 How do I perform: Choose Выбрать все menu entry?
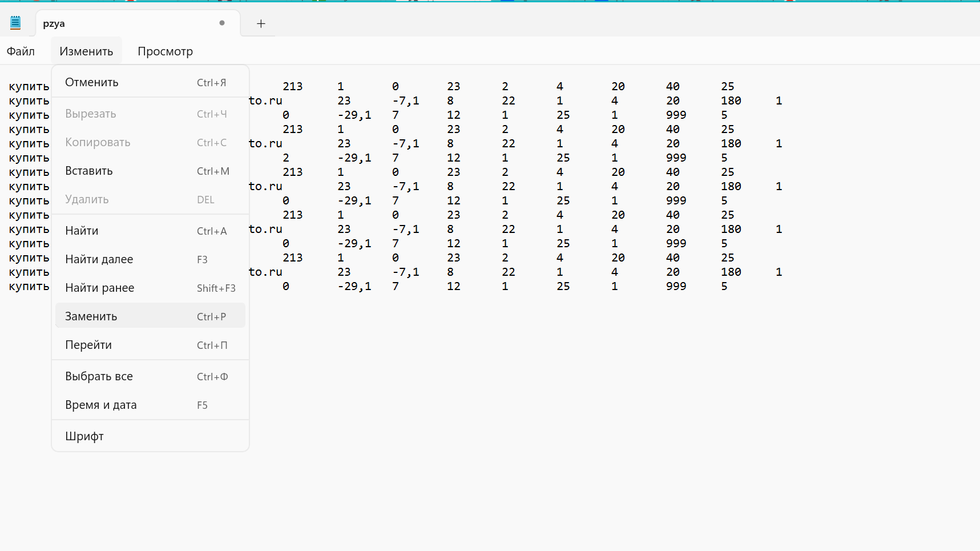[150, 376]
